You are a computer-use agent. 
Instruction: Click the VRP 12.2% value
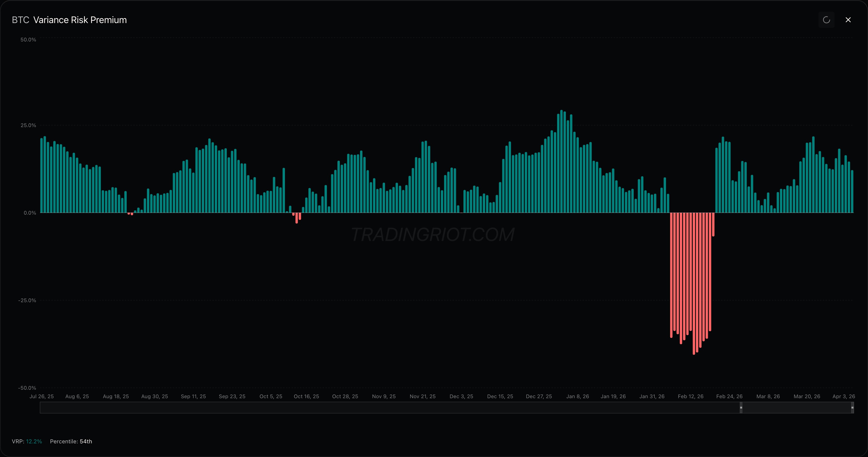pyautogui.click(x=34, y=441)
